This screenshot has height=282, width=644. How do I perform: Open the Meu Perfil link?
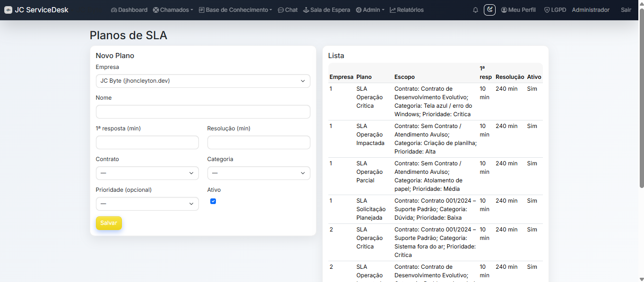518,10
